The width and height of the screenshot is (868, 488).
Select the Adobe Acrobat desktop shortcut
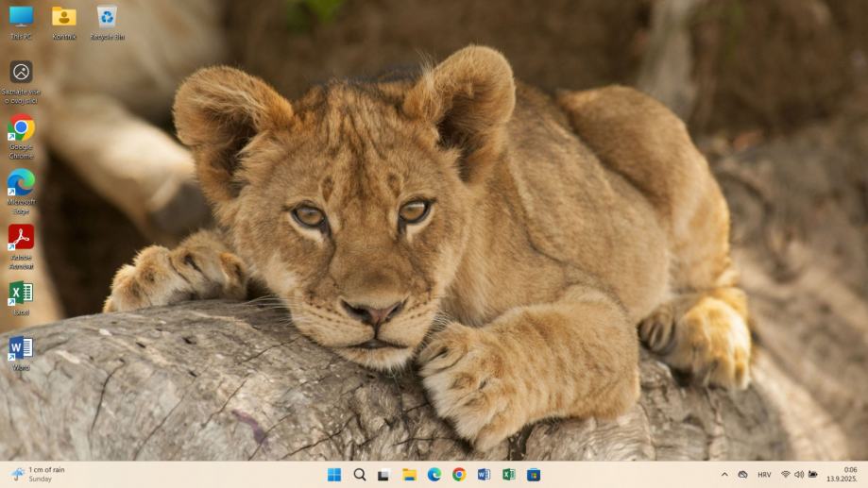(21, 246)
